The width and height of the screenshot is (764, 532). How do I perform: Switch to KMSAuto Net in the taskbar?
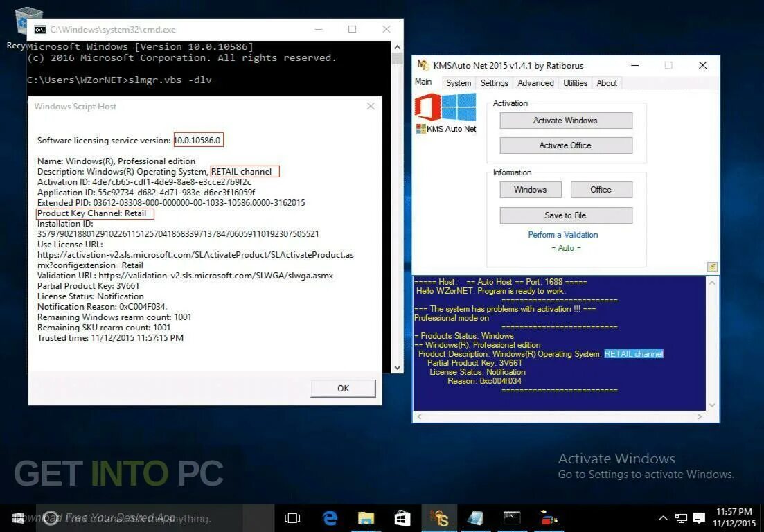pyautogui.click(x=439, y=518)
